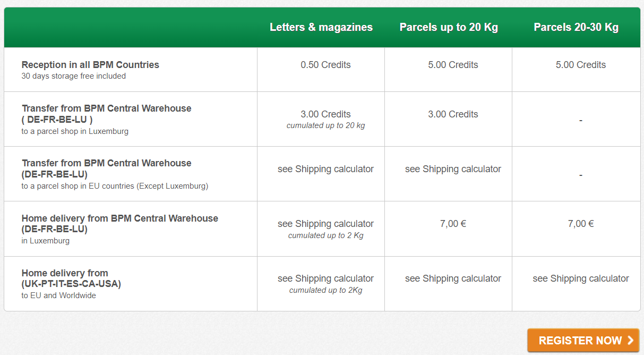Click the REGISTER NOW button
Image resolution: width=644 pixels, height=355 pixels.
[583, 340]
